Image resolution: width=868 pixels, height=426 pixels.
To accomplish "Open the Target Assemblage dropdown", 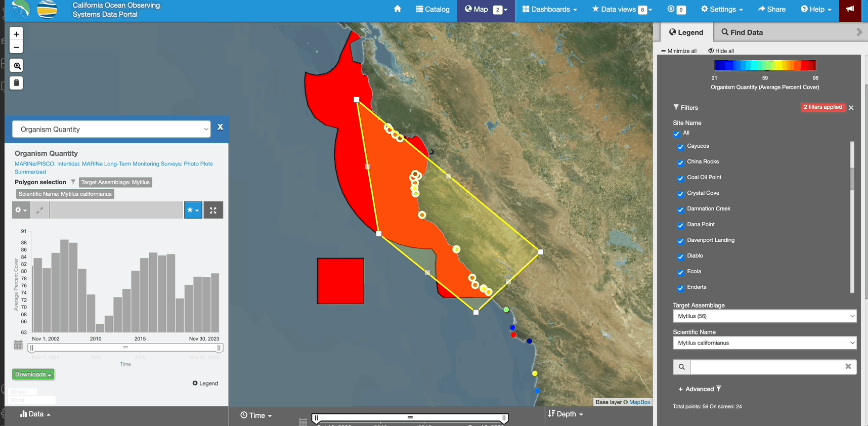I will [764, 316].
